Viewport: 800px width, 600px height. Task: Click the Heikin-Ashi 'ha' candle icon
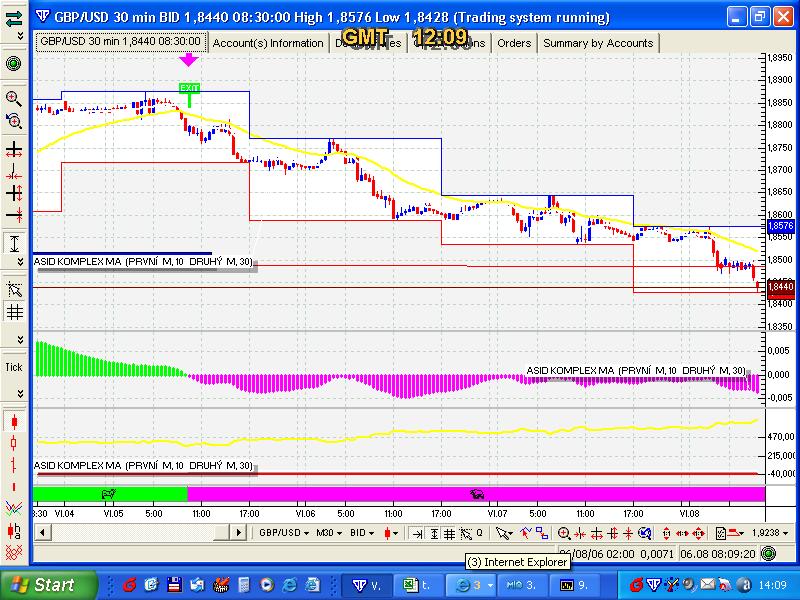14,531
